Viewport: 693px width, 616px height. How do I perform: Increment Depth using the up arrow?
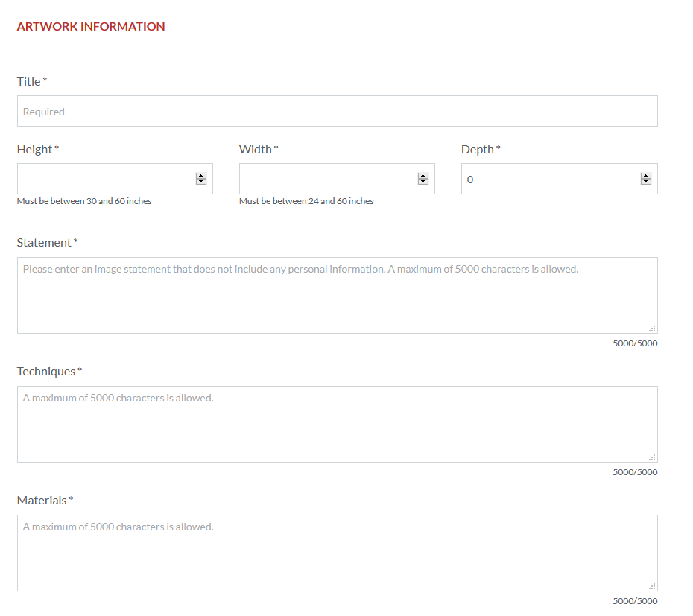[x=645, y=176]
